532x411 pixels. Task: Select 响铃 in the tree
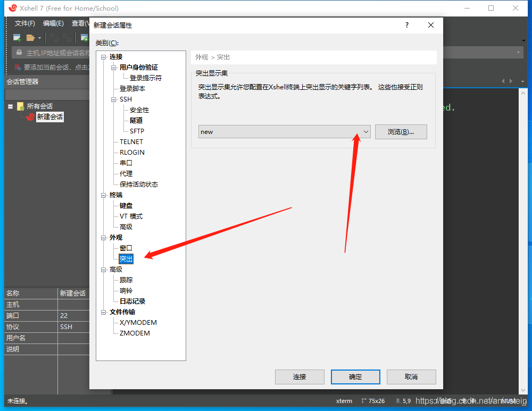point(126,291)
